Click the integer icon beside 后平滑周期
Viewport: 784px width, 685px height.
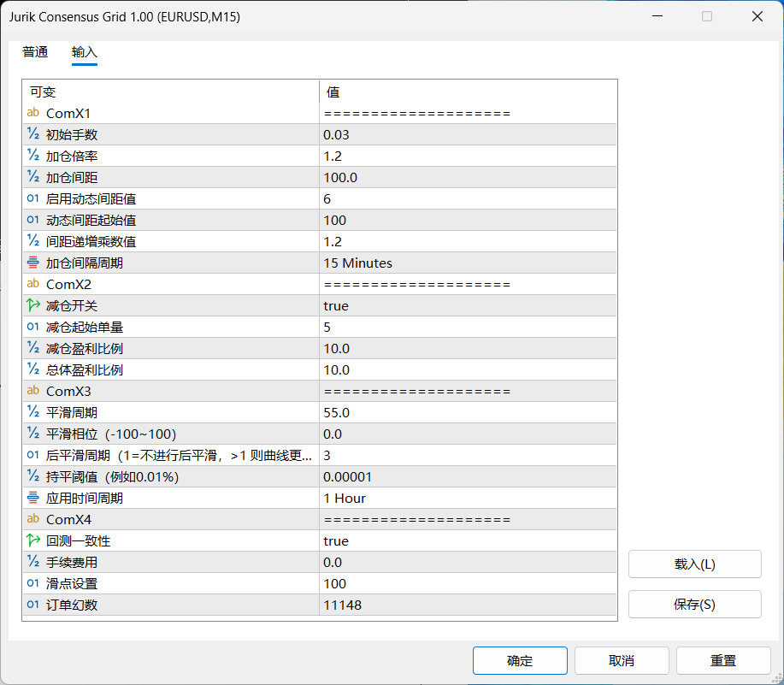click(x=33, y=455)
